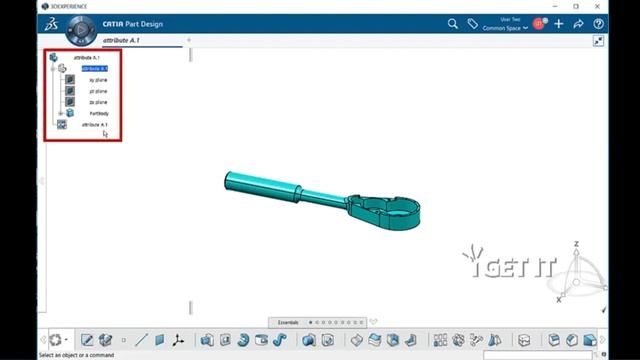Viewport: 640px width, 360px height.
Task: Open the Common Space credentials dropdown
Action: tap(505, 28)
